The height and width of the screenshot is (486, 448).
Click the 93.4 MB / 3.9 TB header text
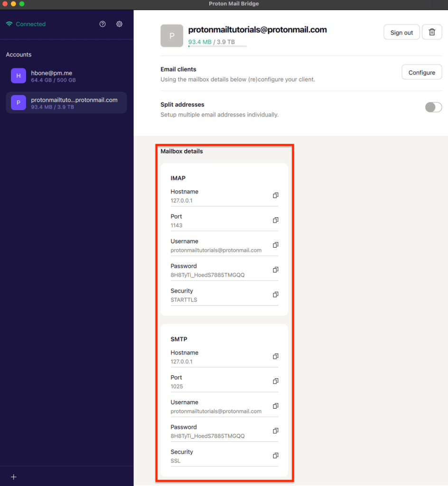pyautogui.click(x=211, y=42)
